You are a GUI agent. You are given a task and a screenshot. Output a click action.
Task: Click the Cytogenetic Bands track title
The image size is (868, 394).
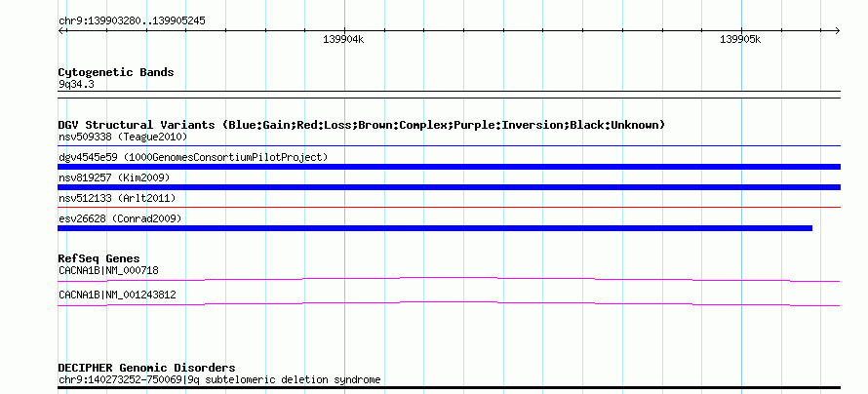(116, 72)
